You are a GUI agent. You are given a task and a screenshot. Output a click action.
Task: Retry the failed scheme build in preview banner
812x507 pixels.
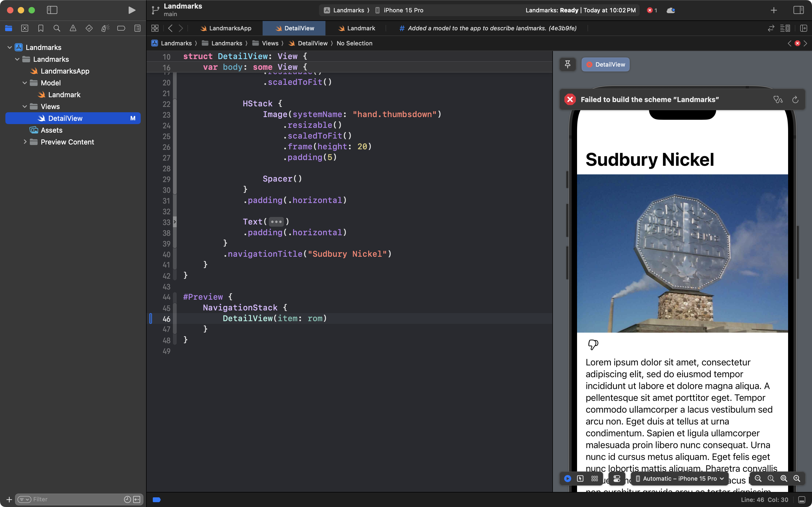click(x=795, y=100)
